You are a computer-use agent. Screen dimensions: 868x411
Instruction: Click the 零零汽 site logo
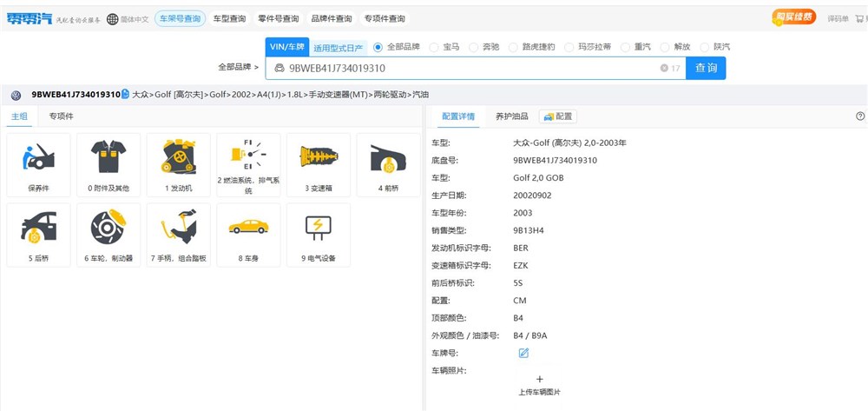[29, 18]
